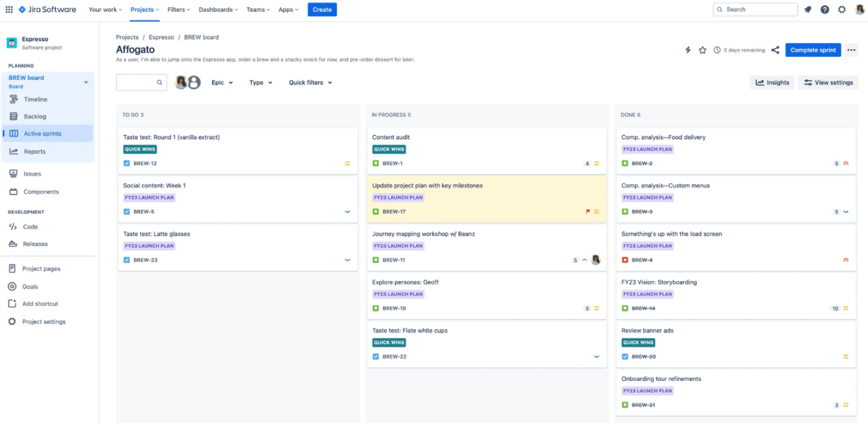The width and height of the screenshot is (868, 423).
Task: Click the Project settings gear in the sidebar
Action: pos(12,322)
